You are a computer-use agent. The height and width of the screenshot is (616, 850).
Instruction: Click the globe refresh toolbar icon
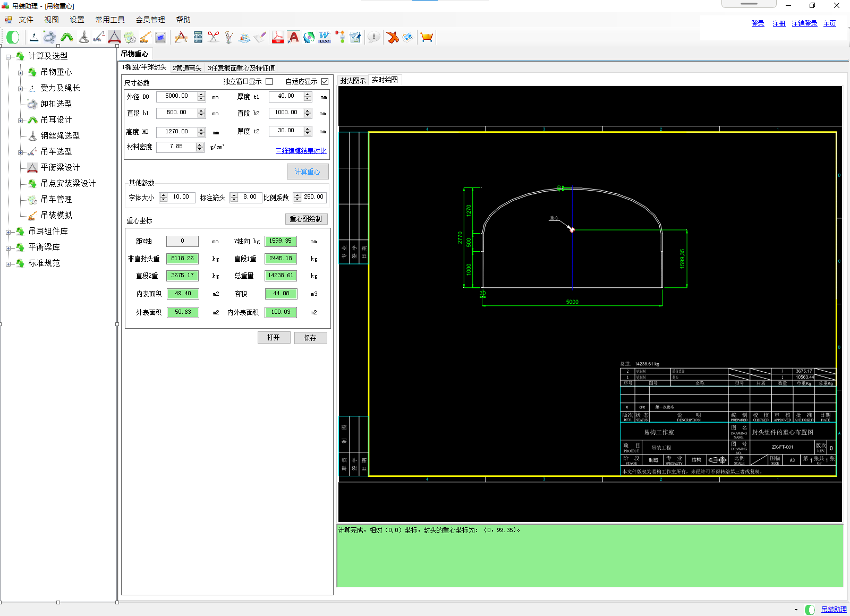[309, 37]
